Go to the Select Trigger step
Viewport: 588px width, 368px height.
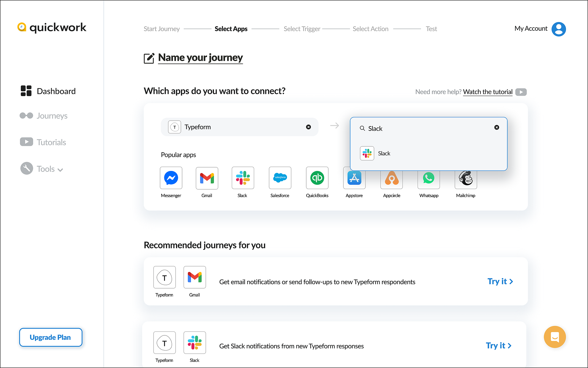302,29
